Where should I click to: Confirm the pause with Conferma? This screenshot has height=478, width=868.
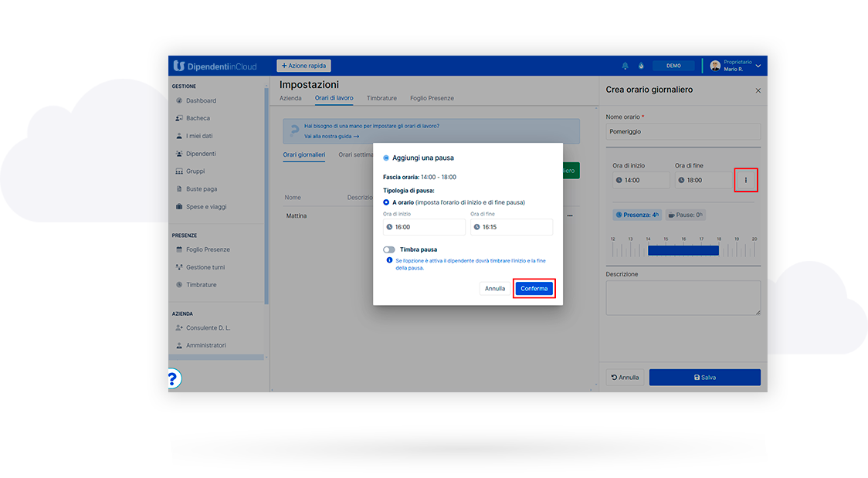tap(534, 289)
